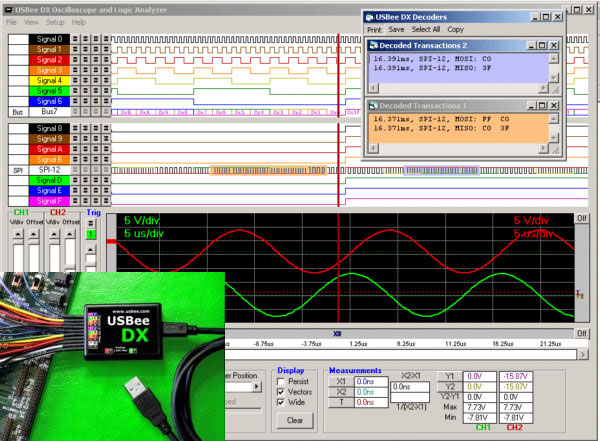Click the Signal F magenta label

point(49,201)
